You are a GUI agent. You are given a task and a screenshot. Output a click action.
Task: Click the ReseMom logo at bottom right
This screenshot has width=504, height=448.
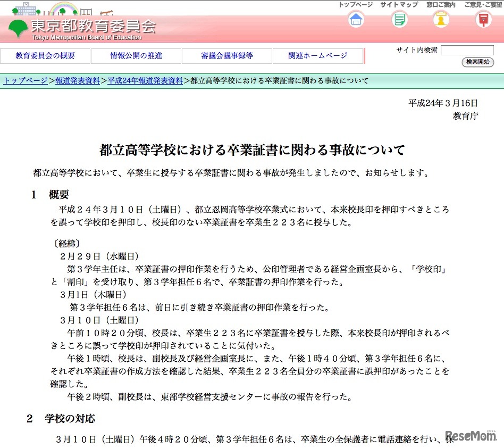471,436
